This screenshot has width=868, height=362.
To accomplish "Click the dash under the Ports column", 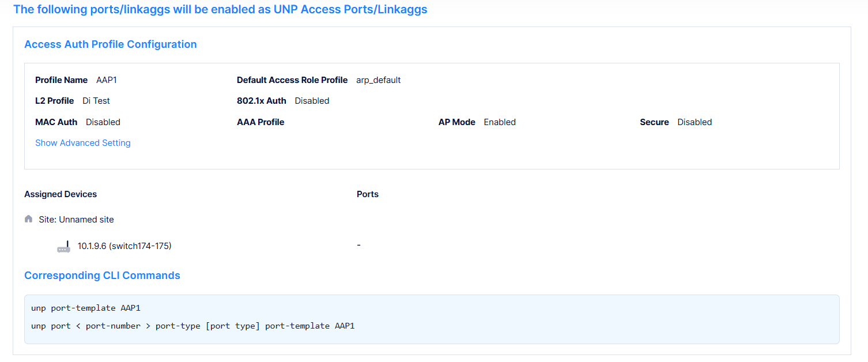I will [x=358, y=244].
